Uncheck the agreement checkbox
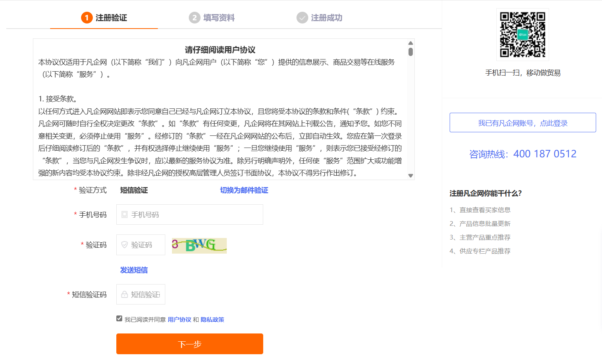The image size is (602, 364). [x=119, y=319]
